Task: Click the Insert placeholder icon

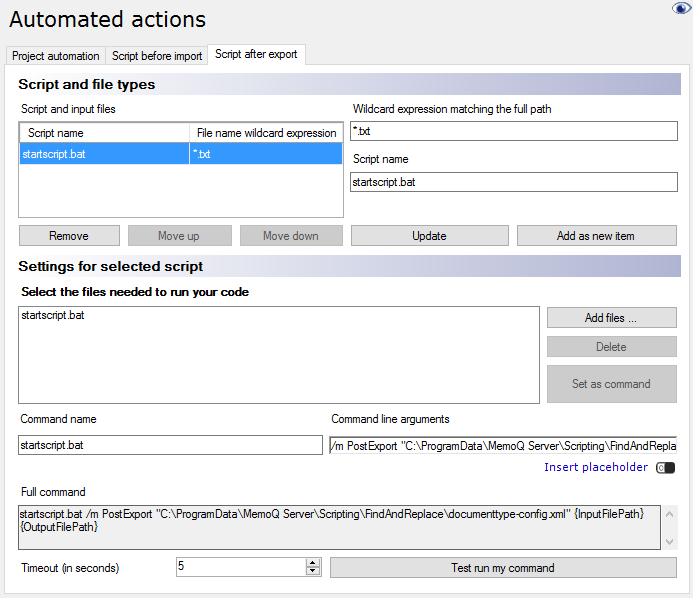Action: [666, 468]
